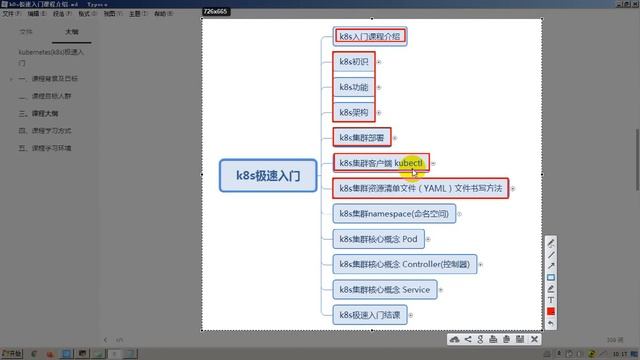Click the k8s集群核心概念 Pod node
This screenshot has width=640, height=360.
coord(378,239)
